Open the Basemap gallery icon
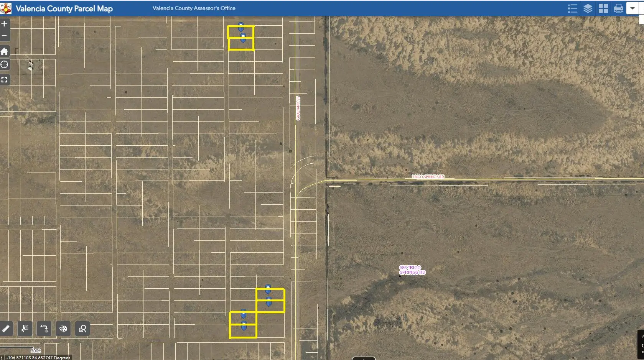This screenshot has height=360, width=644. 603,8
